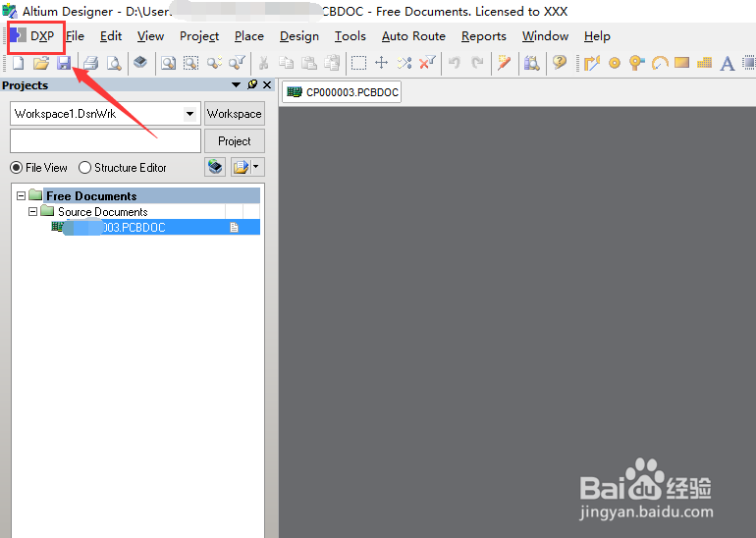Open an existing document via the folder icon
The image size is (756, 538).
point(41,63)
